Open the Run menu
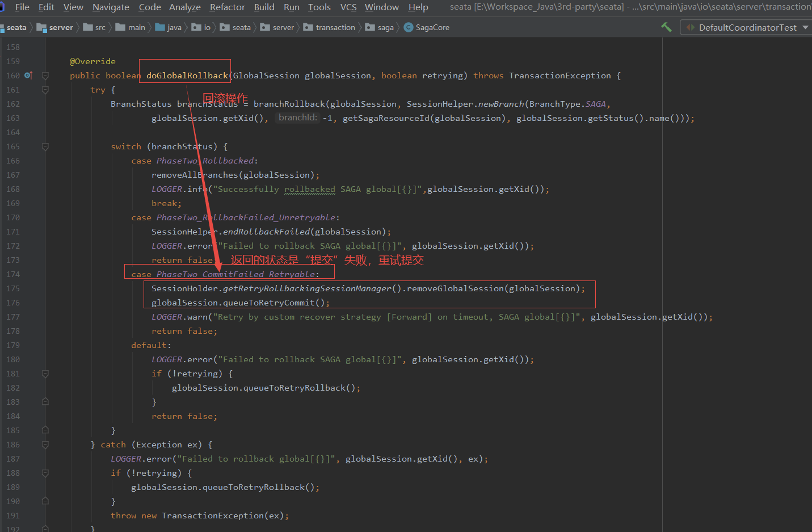Viewport: 812px width, 532px height. tap(292, 7)
